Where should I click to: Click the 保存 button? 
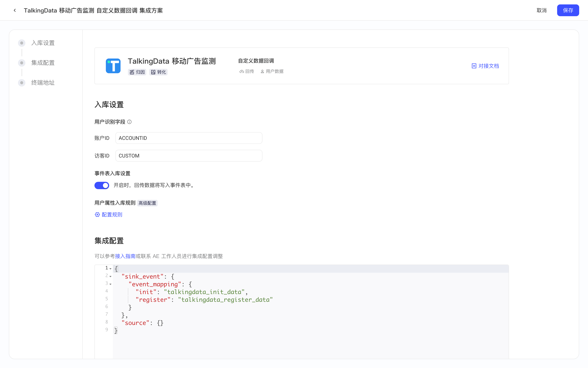point(568,10)
